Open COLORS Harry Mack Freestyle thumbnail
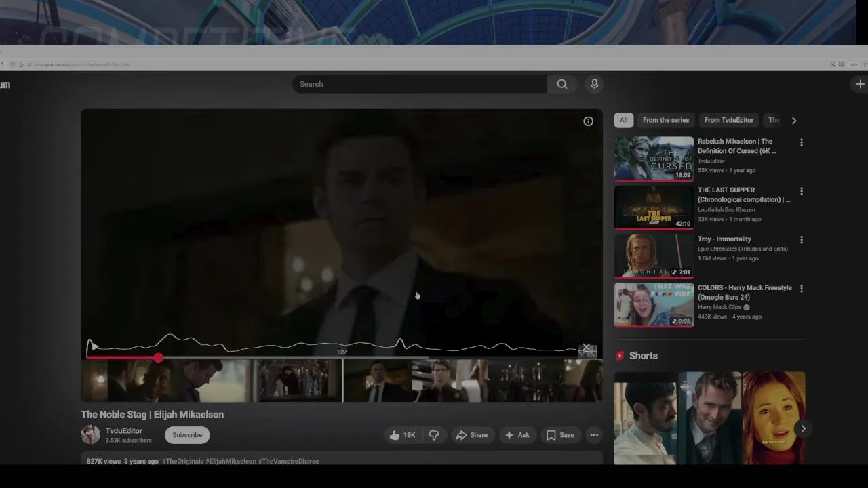This screenshot has width=868, height=488. pyautogui.click(x=654, y=305)
